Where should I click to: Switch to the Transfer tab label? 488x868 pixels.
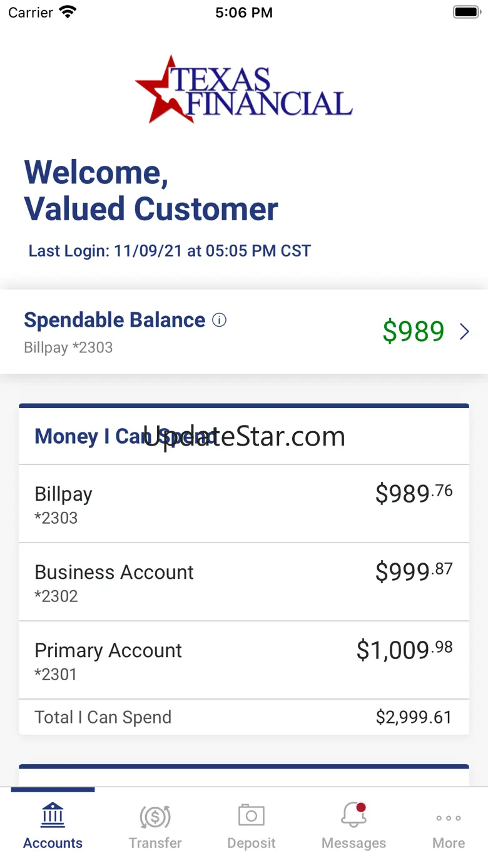[155, 843]
